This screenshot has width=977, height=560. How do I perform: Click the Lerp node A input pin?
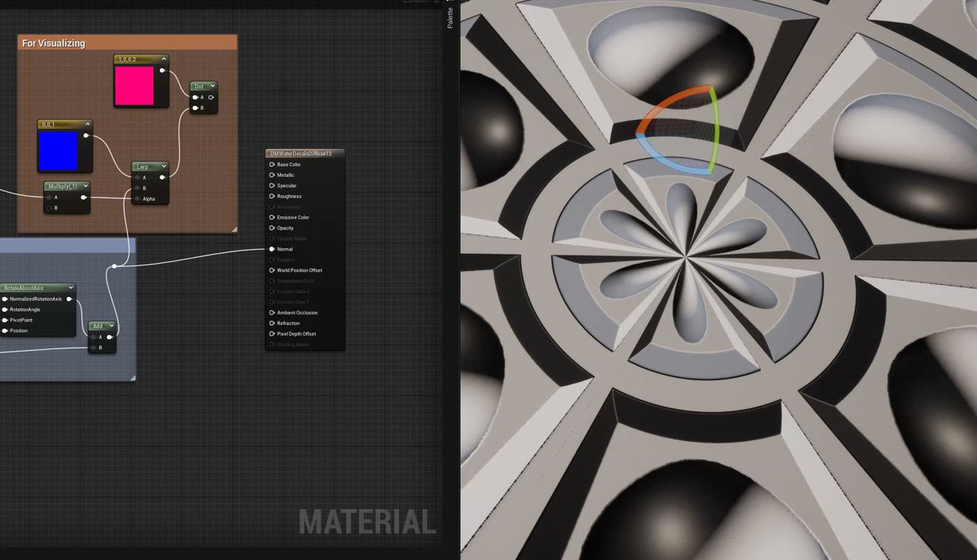[137, 177]
